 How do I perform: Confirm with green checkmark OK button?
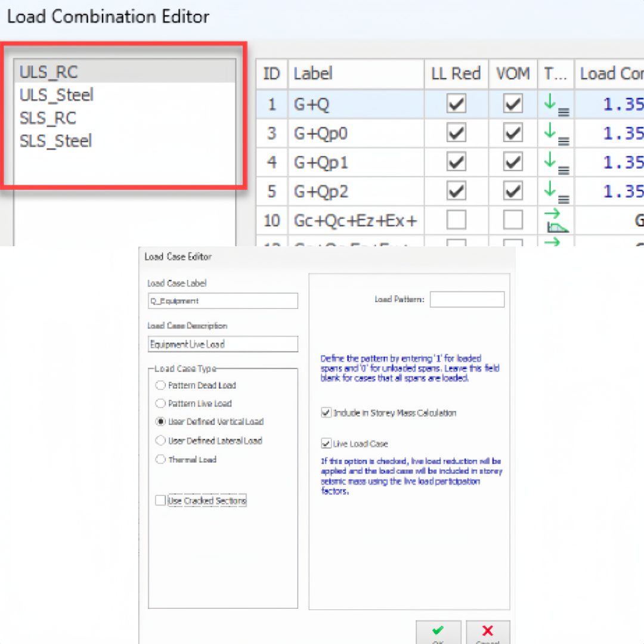point(438,633)
